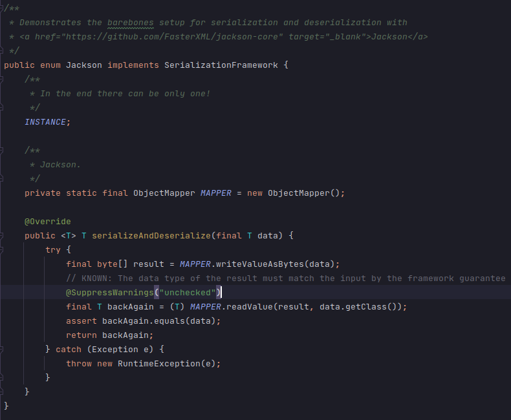Select the "Jackson" enum name in the declaration
511x420 pixels.
pyautogui.click(x=83, y=65)
